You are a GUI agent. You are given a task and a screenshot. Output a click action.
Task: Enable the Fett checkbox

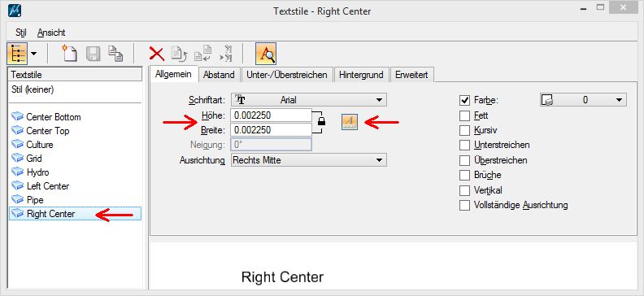click(x=464, y=116)
